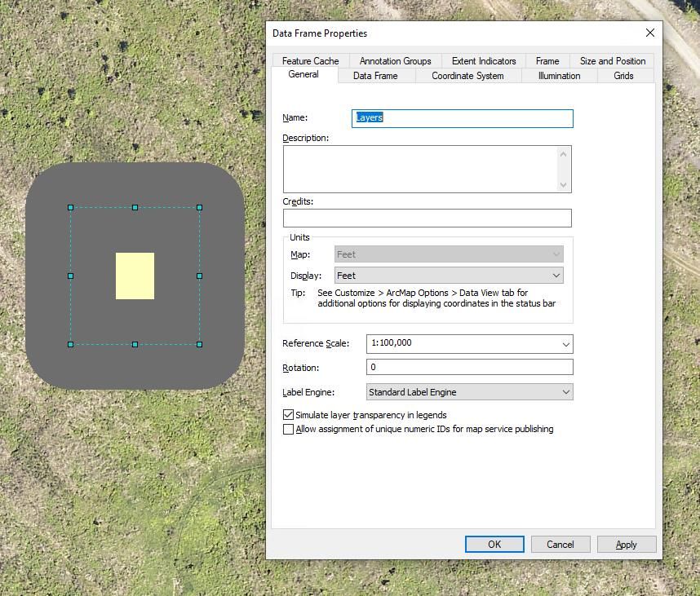Click the Credits input field
Viewport: 700px width, 596px height.
[x=428, y=219]
